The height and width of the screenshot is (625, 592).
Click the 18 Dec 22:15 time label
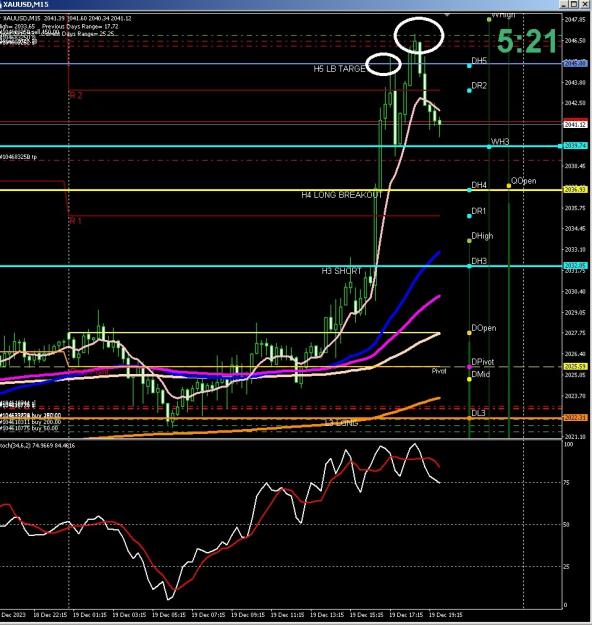pyautogui.click(x=50, y=615)
